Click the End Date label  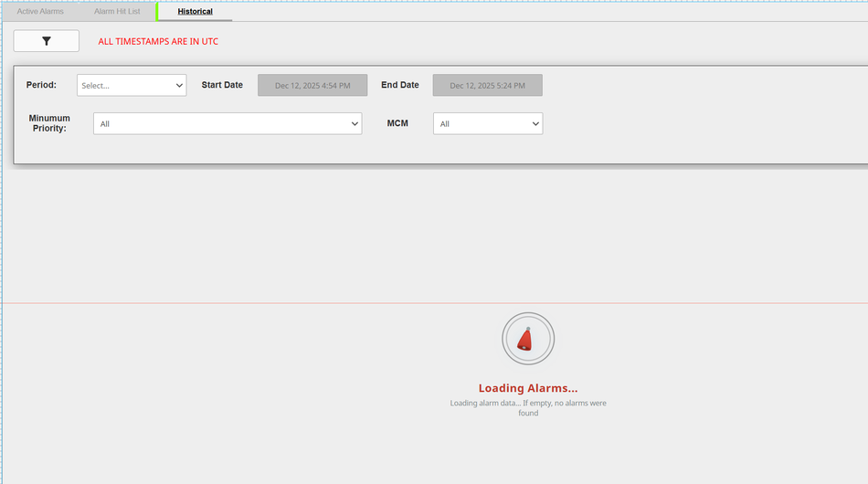pyautogui.click(x=400, y=85)
